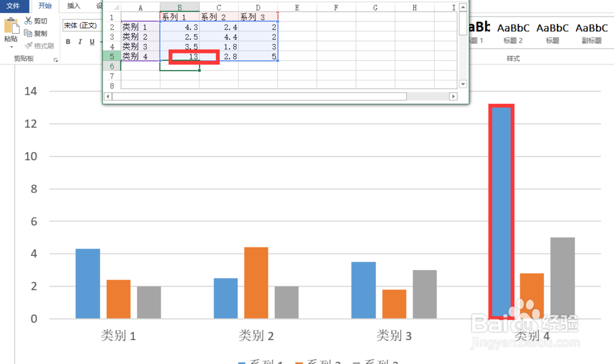Apply the 标题 style
This screenshot has width=614, height=364.
coord(552,33)
